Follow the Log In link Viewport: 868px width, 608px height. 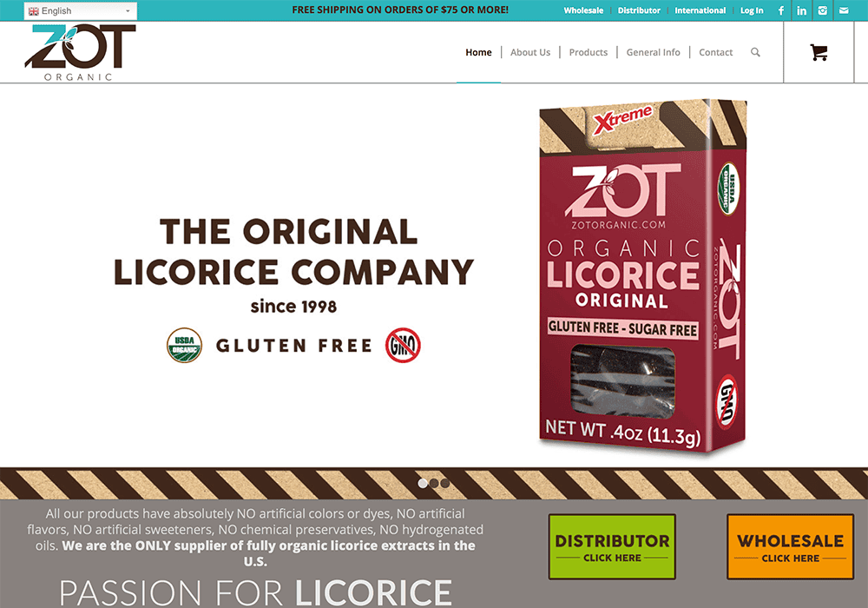[x=752, y=10]
